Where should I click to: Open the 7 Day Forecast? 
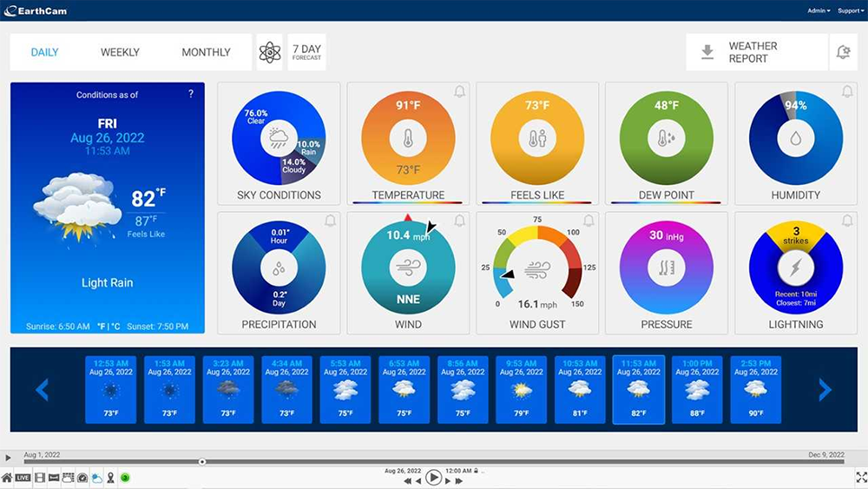click(x=306, y=52)
